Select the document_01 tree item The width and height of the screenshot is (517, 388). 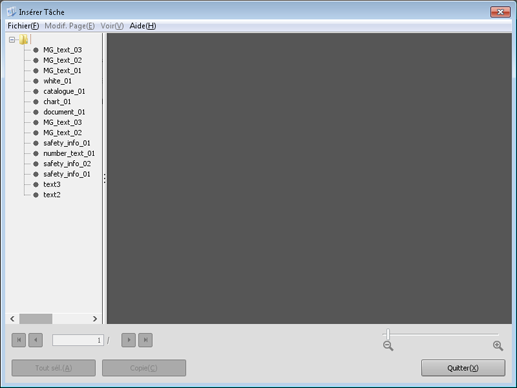pyautogui.click(x=64, y=112)
